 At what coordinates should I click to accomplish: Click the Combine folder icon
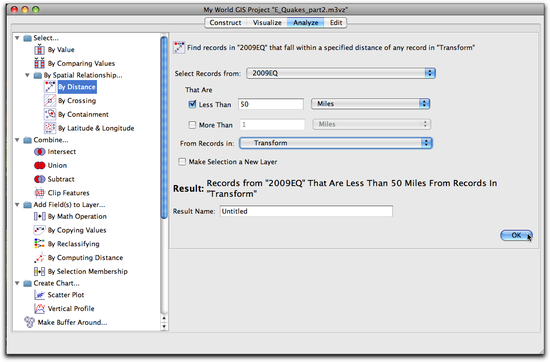tap(27, 140)
